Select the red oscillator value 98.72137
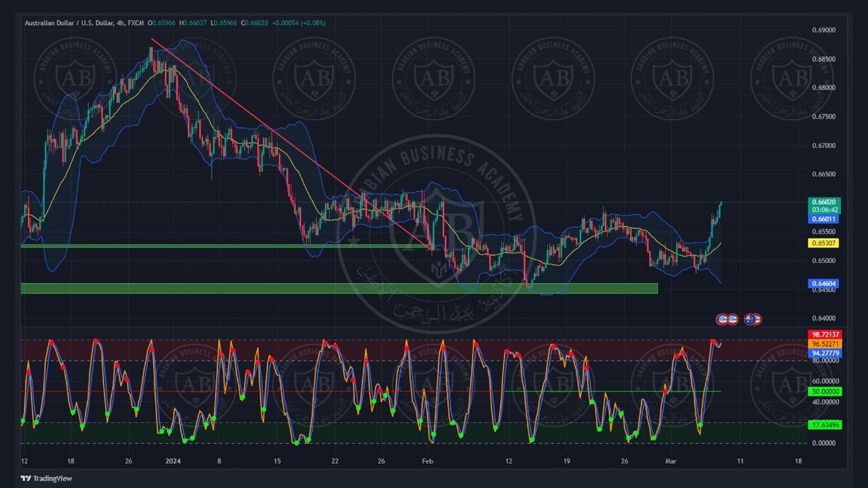 point(825,335)
